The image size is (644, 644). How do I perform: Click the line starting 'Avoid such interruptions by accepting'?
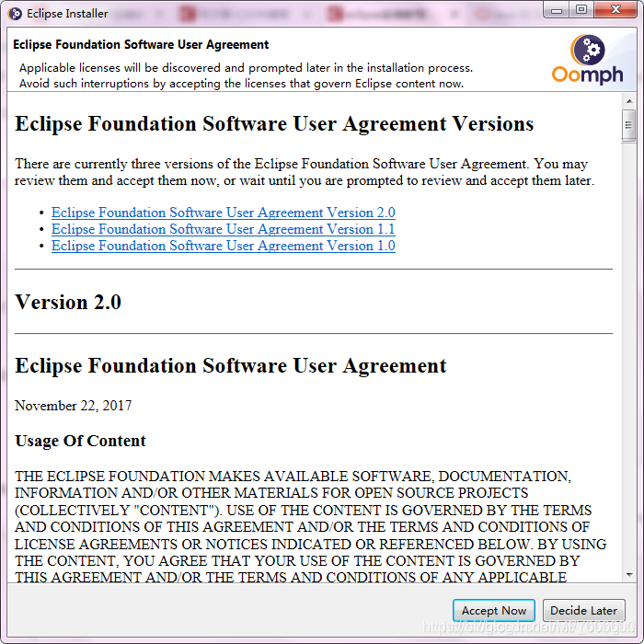pyautogui.click(x=241, y=84)
